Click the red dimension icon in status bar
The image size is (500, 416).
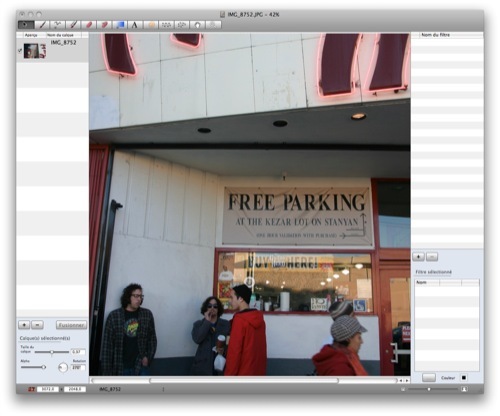tap(31, 389)
